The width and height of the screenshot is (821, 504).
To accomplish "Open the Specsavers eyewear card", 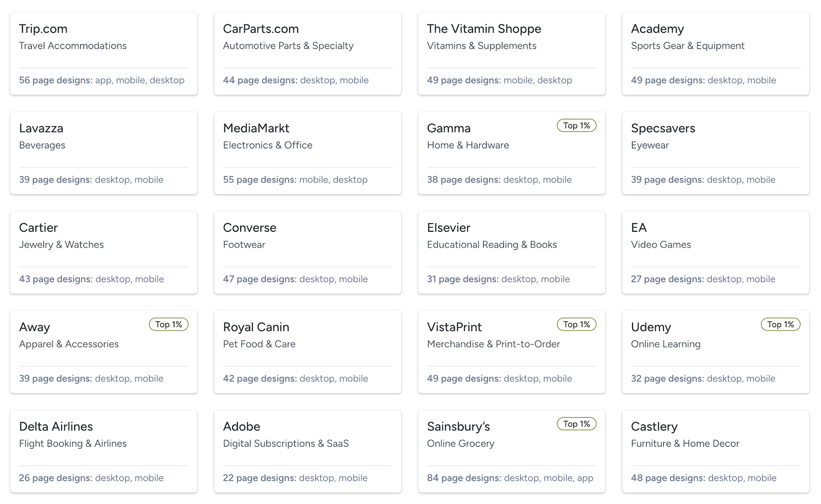I will [x=715, y=153].
